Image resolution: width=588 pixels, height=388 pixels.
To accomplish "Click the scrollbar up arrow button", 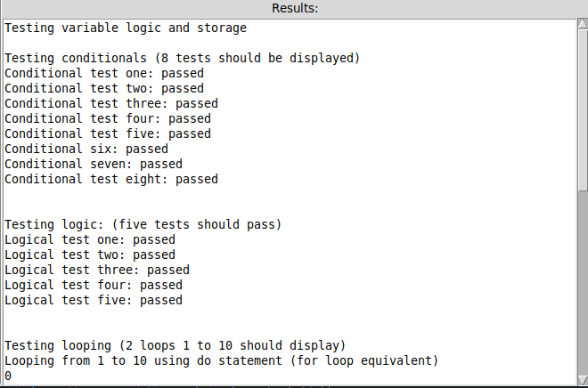I will 583,24.
